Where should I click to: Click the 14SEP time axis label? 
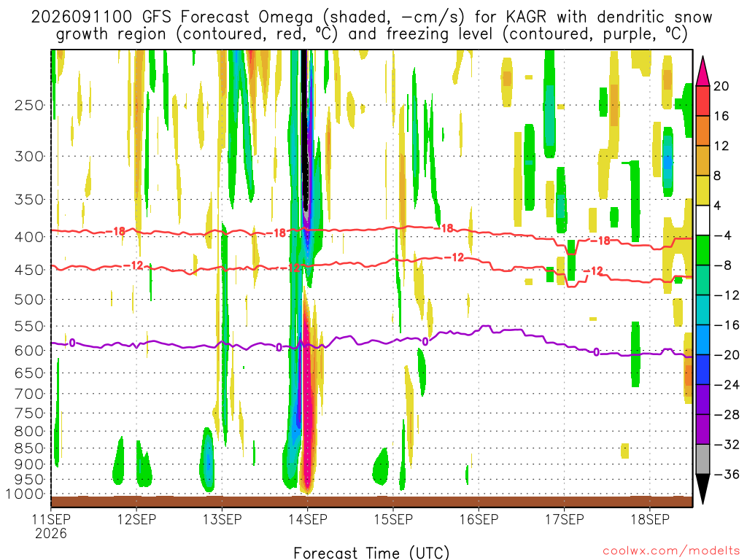308,519
